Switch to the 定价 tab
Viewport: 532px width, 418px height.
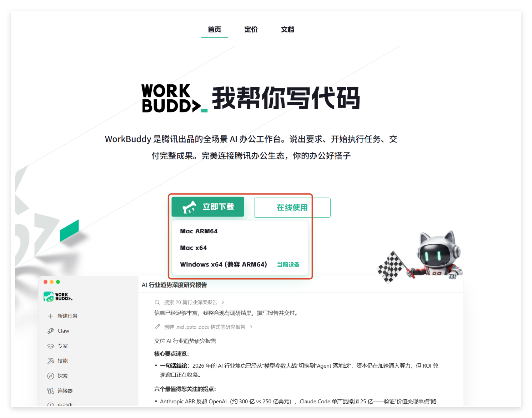click(x=251, y=29)
